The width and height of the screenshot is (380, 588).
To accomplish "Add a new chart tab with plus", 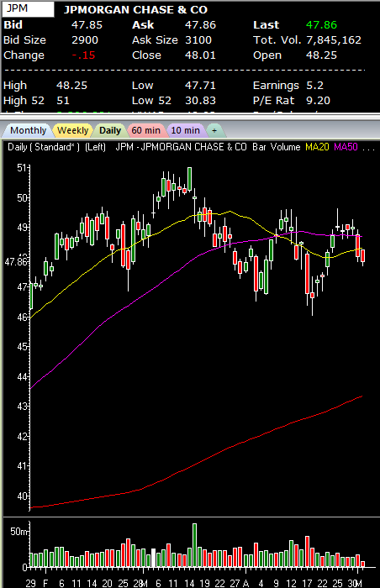I will [x=214, y=130].
